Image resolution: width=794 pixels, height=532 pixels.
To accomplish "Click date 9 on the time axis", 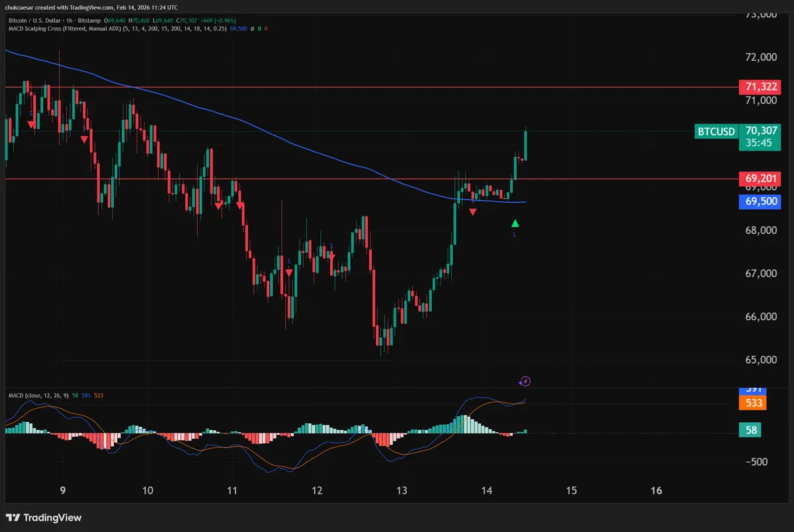I will (x=63, y=491).
